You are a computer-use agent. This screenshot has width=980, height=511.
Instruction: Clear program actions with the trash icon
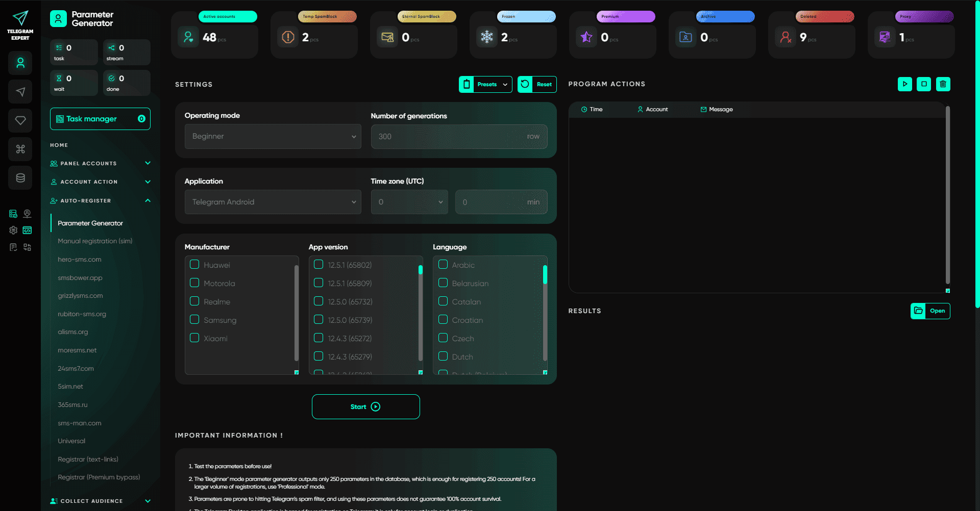943,84
